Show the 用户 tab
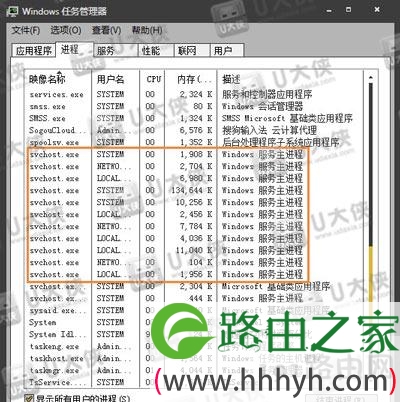 point(227,50)
